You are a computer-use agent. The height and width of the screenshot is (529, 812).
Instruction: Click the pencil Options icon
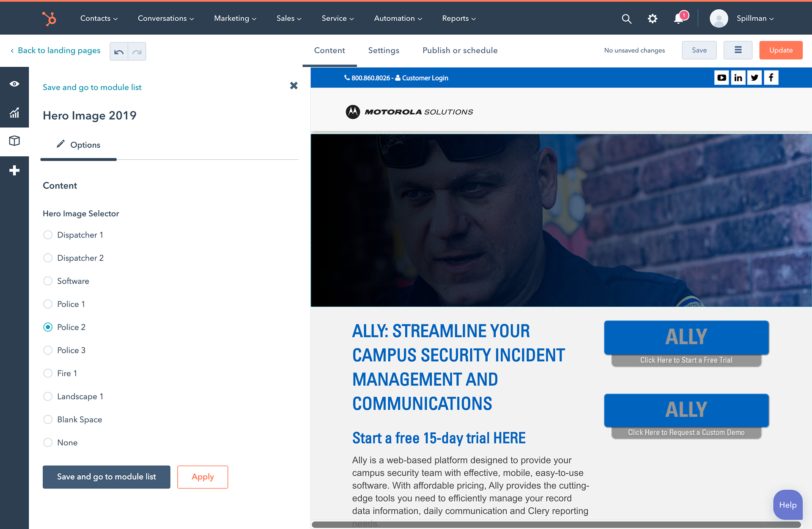pyautogui.click(x=60, y=144)
